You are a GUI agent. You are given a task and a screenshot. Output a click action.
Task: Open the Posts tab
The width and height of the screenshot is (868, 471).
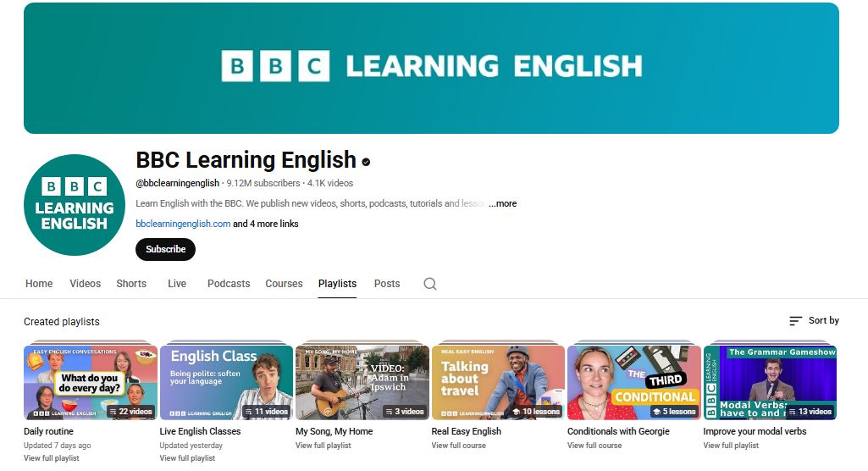tap(387, 284)
